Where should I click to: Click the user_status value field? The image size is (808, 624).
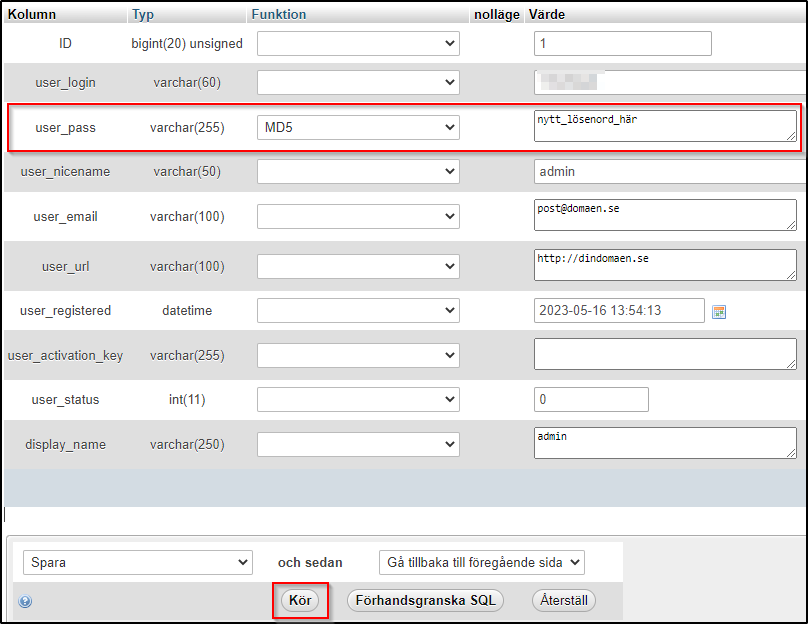(x=591, y=400)
